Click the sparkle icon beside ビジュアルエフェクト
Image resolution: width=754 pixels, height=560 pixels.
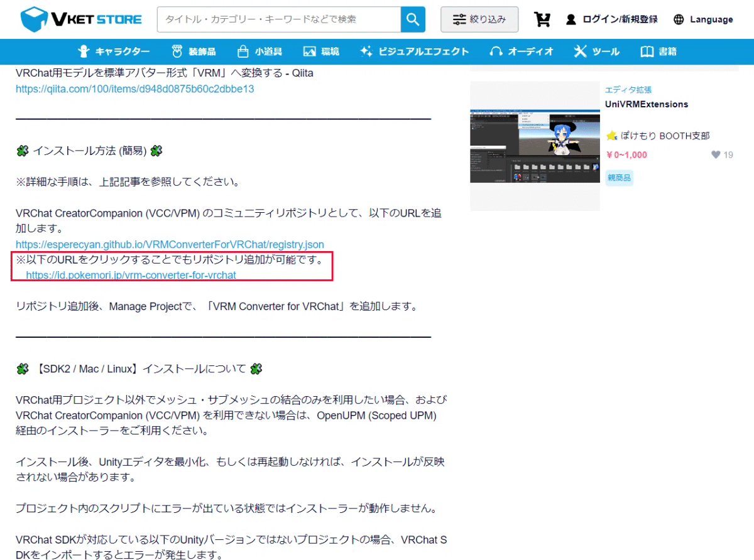click(x=366, y=51)
